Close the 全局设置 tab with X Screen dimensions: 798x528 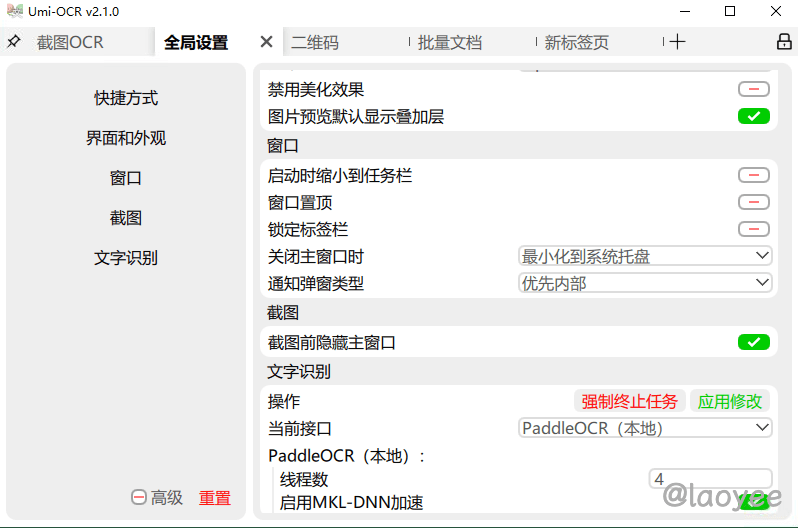pyautogui.click(x=266, y=42)
